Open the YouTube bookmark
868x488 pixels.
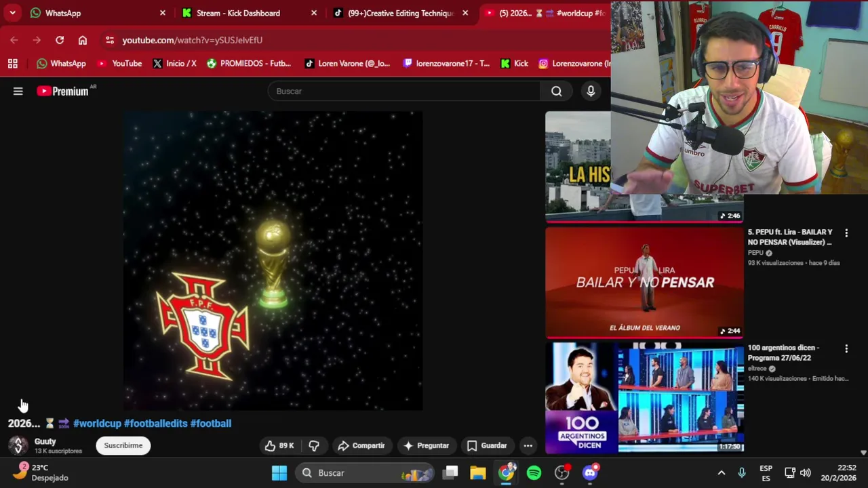(x=120, y=64)
